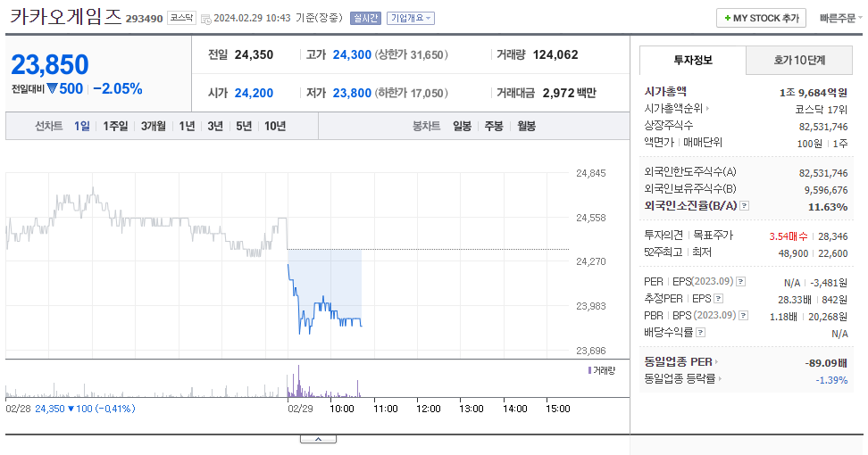Show the 일봉 candlestick chart
The image size is (868, 455).
coord(463,126)
